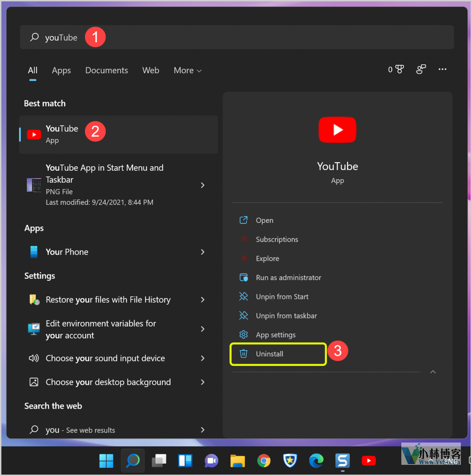Open the Widgets icon in the taskbar
The height and width of the screenshot is (476, 472).
tap(185, 461)
